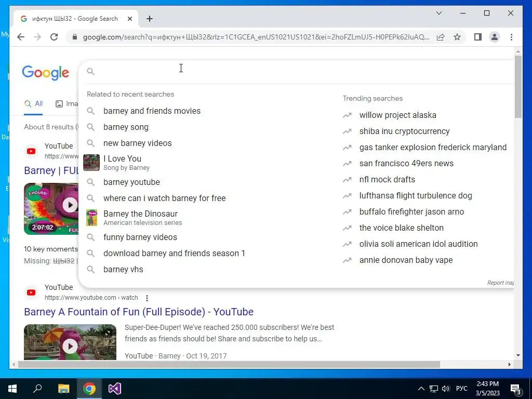Viewport: 532px width, 399px height.
Task: Open site info via the padlock icon
Action: pyautogui.click(x=75, y=37)
